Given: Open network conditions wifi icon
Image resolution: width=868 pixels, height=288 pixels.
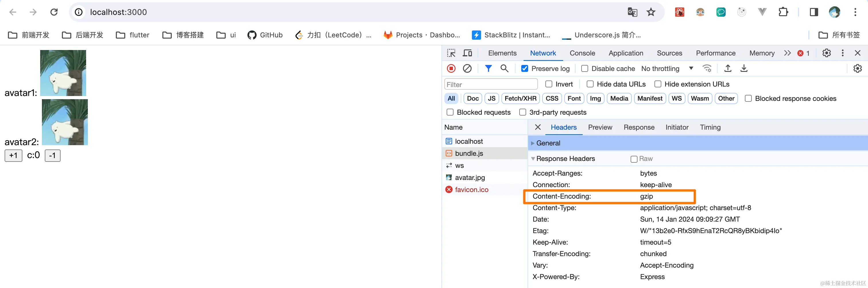Looking at the screenshot, I should 707,68.
